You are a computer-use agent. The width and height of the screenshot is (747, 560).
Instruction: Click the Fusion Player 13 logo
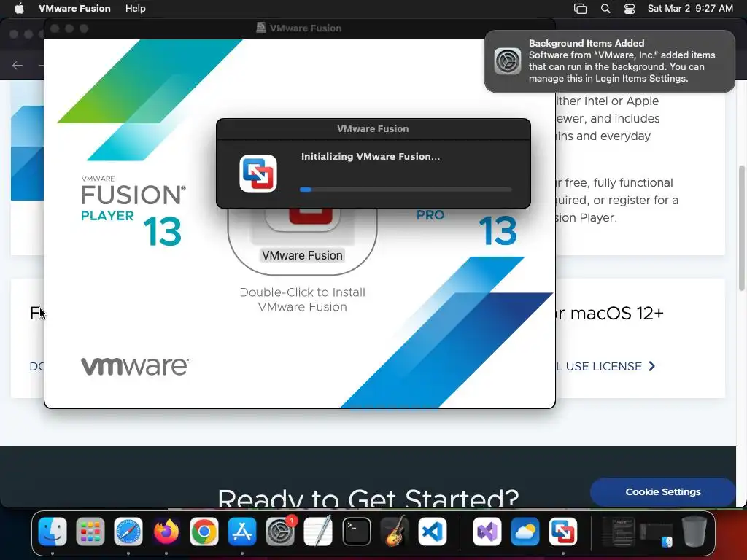(133, 211)
